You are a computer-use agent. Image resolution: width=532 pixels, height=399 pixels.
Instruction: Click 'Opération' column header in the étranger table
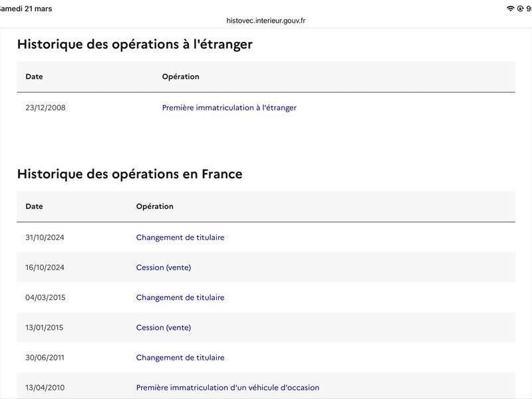click(x=180, y=76)
